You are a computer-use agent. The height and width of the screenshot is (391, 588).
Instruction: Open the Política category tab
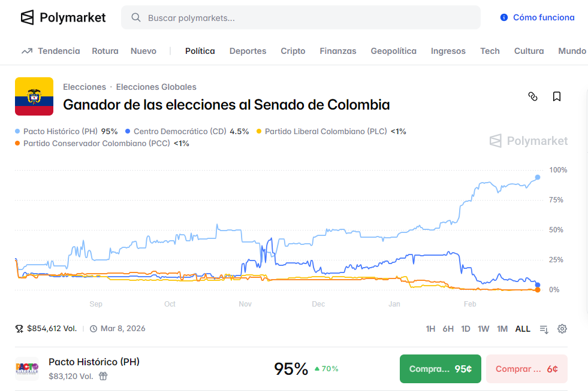pos(200,51)
